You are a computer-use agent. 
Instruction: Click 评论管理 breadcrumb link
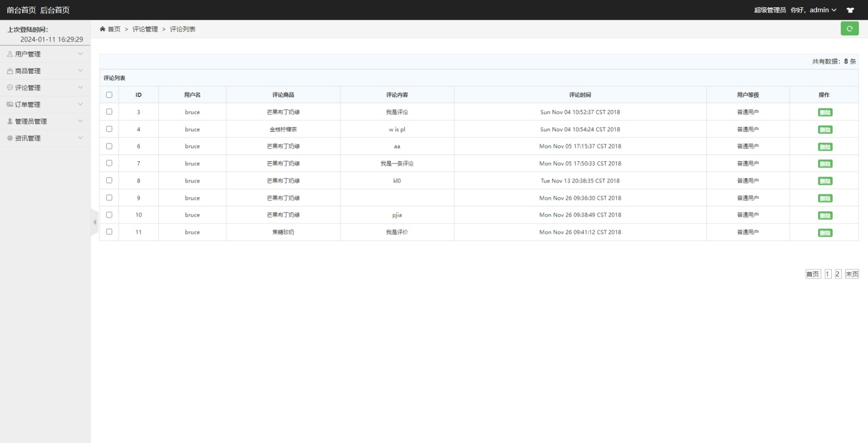tap(145, 29)
